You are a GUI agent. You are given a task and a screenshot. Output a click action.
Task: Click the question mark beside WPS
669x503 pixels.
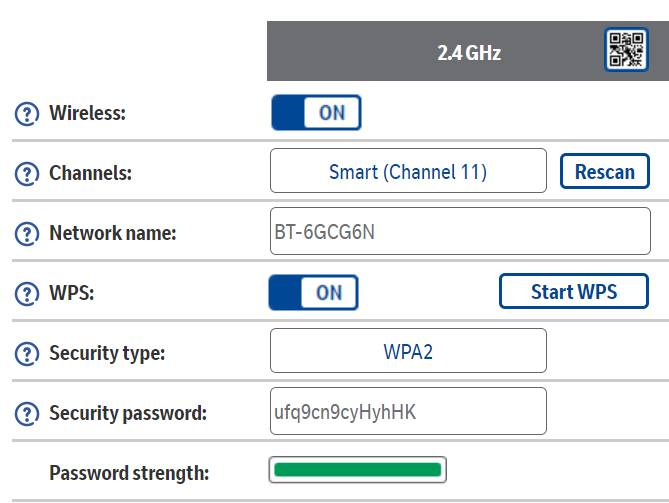tap(27, 294)
